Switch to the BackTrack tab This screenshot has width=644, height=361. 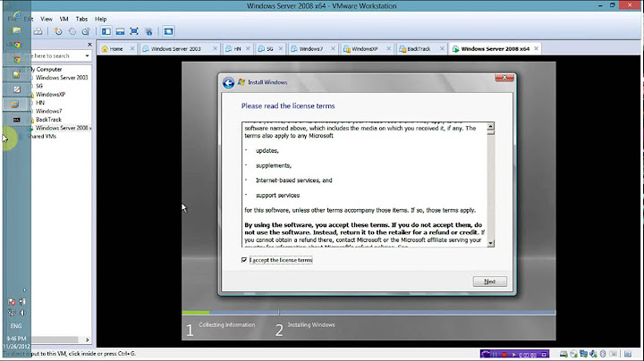tap(419, 49)
